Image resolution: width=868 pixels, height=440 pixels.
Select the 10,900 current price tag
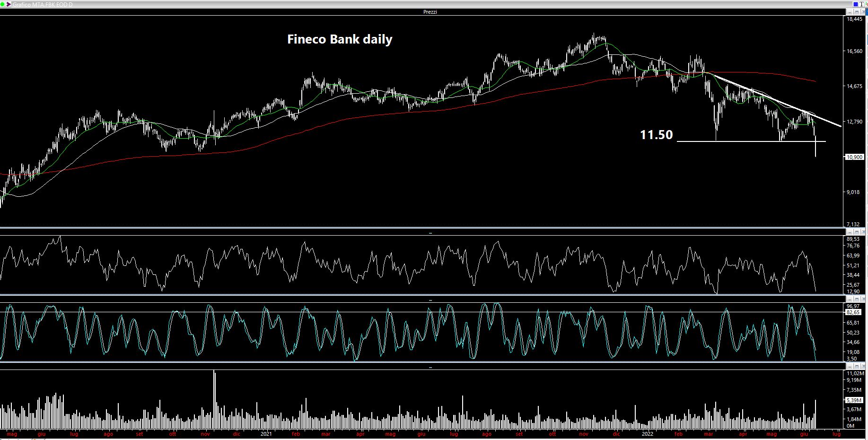pos(854,157)
